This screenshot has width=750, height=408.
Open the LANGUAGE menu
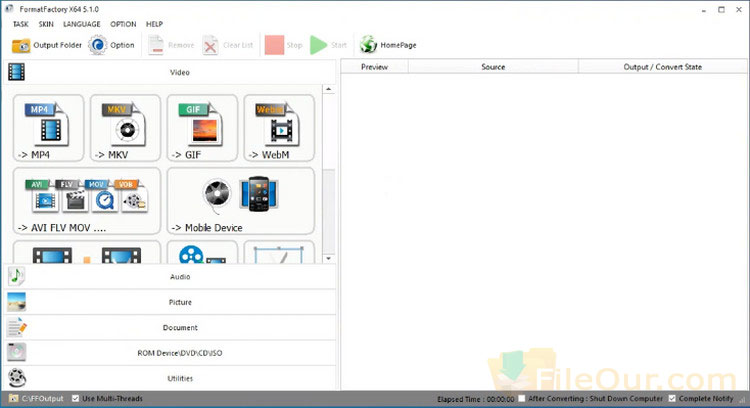pyautogui.click(x=82, y=24)
